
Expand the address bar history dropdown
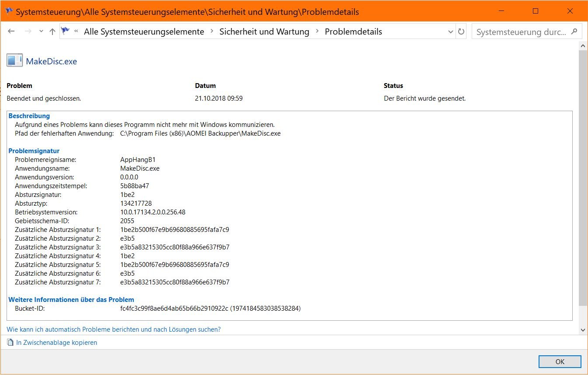point(451,32)
